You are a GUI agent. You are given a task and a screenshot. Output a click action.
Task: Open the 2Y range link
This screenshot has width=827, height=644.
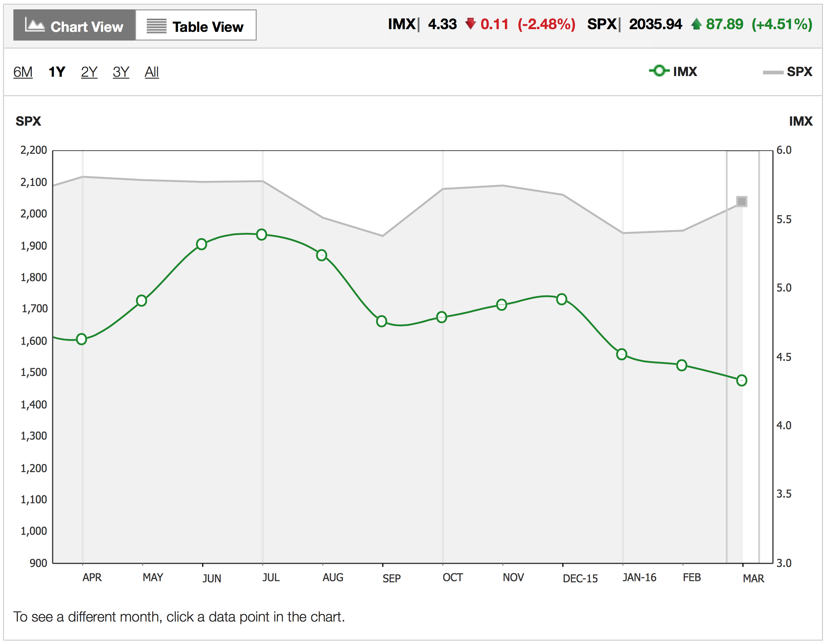(x=89, y=72)
